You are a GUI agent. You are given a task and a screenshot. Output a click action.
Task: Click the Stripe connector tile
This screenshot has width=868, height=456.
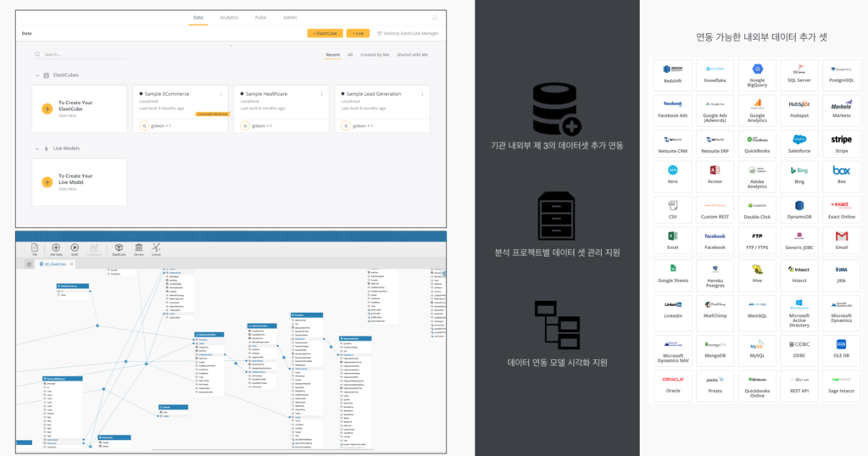click(842, 145)
